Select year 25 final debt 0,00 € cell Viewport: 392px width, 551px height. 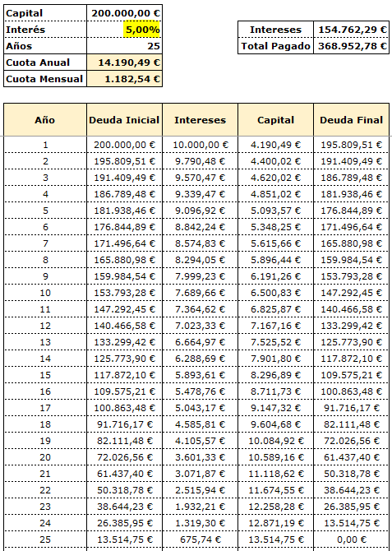[351, 539]
